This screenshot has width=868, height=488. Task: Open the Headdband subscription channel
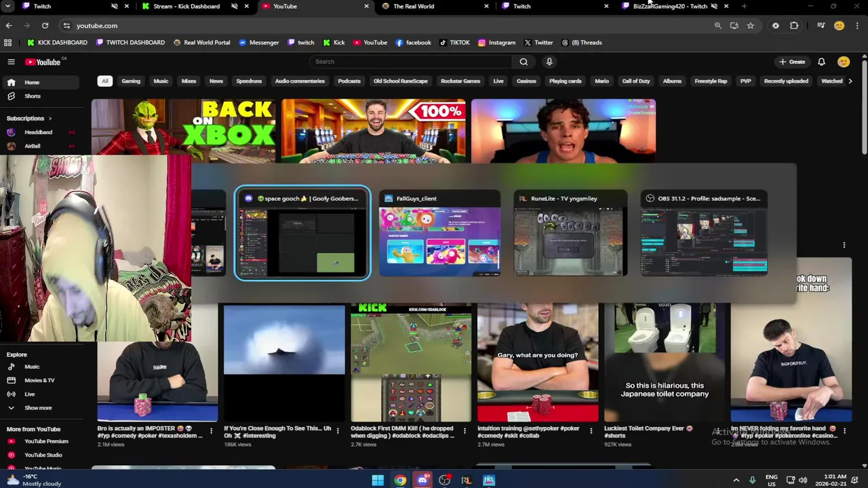[40, 132]
